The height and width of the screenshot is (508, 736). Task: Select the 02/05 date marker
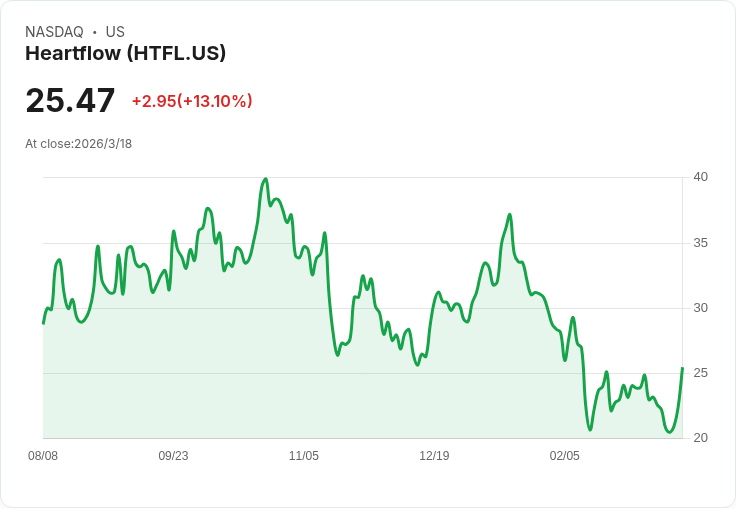point(564,456)
